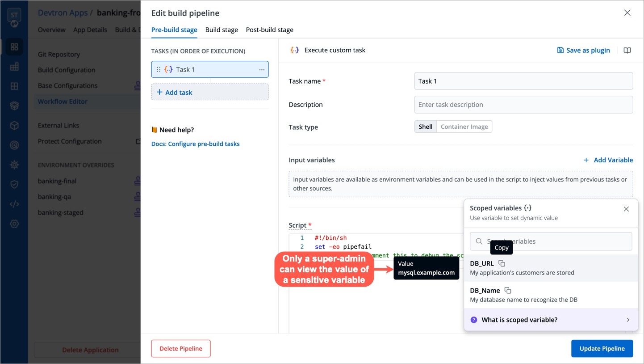
Task: Open Docs: Configure pre-build tasks link
Action: [195, 144]
